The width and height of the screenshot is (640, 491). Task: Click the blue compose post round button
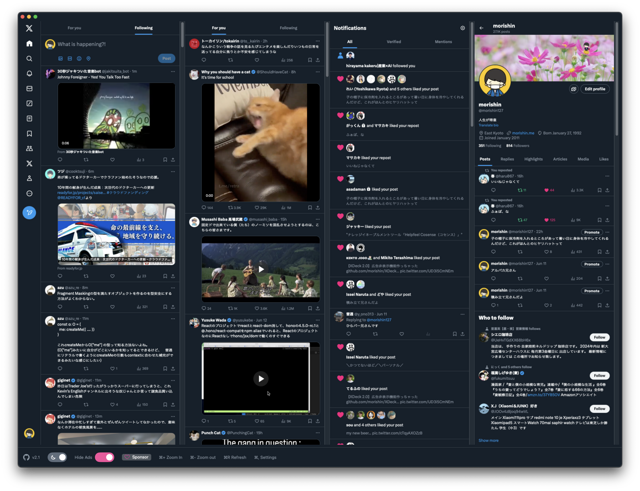(29, 212)
